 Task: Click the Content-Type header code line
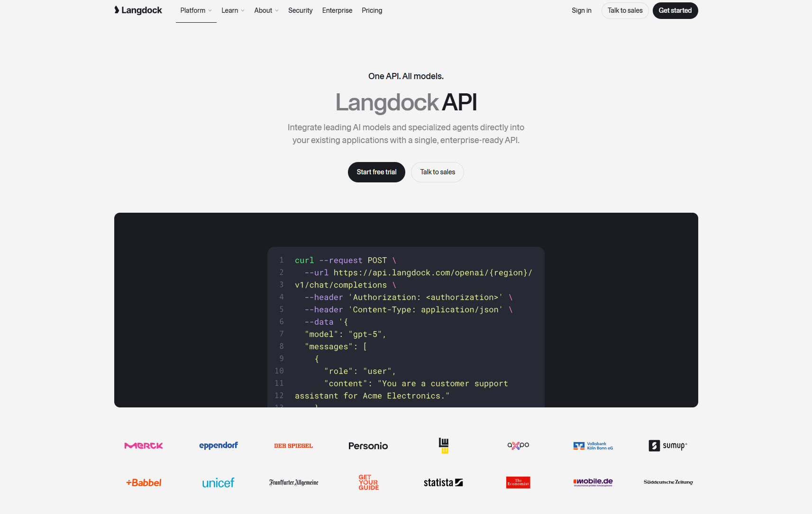pyautogui.click(x=409, y=310)
